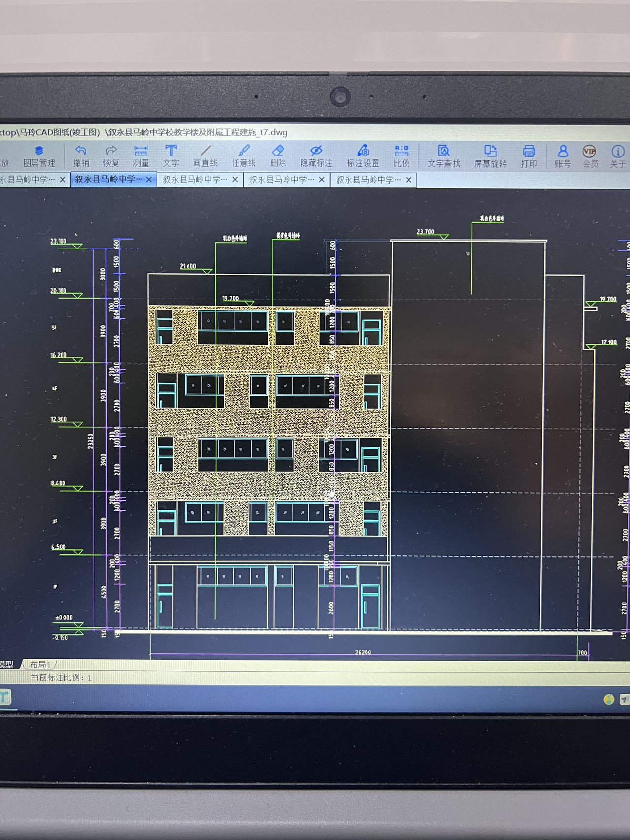This screenshot has width=630, height=840.
Task: Click the file path title bar text
Action: 144,132
